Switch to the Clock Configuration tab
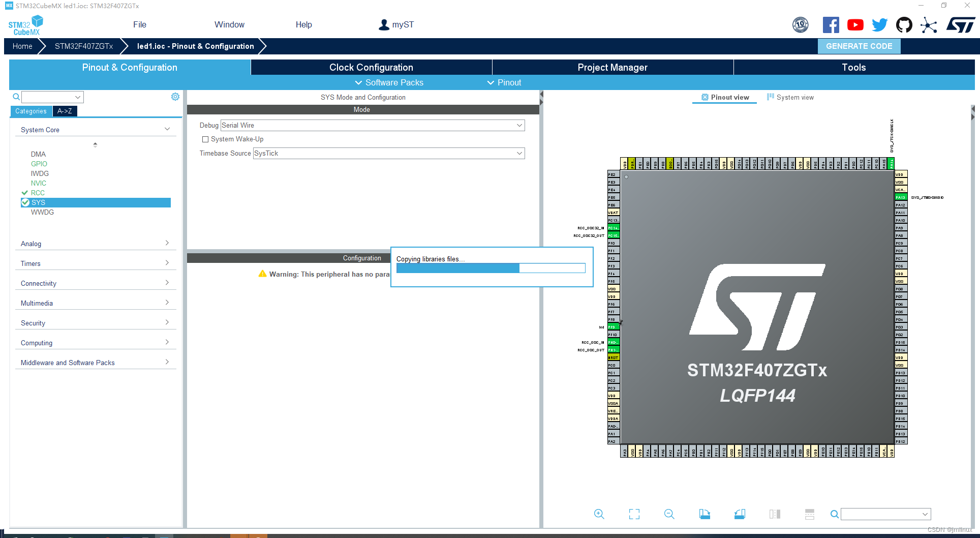Screen dimensions: 980x538 pyautogui.click(x=371, y=67)
